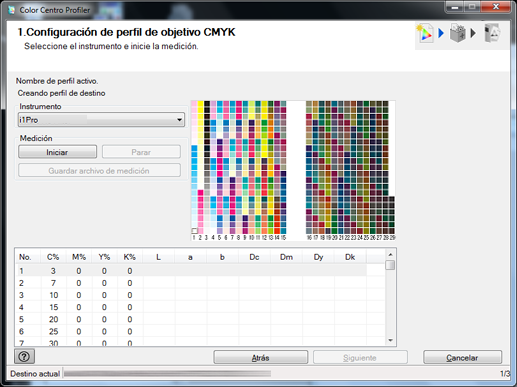Viewport: 517px width, 387px height.
Task: Click the C% value 20 in row 5
Action: (53, 319)
